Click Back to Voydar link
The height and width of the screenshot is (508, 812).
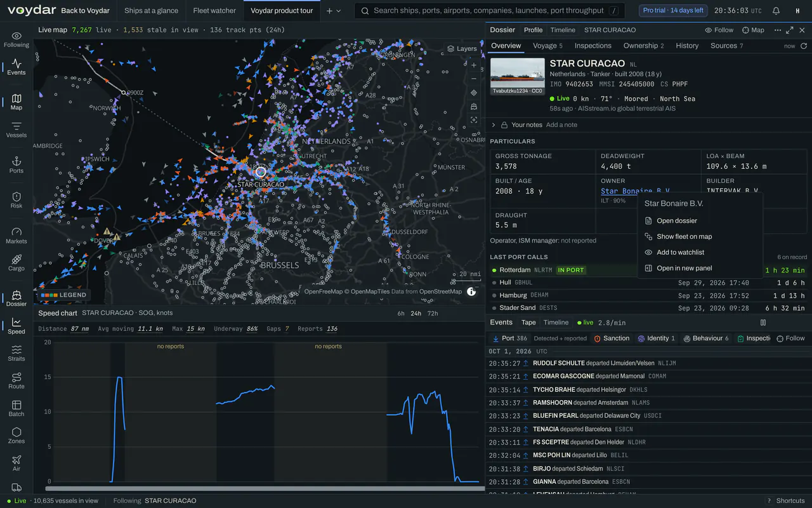coord(85,11)
